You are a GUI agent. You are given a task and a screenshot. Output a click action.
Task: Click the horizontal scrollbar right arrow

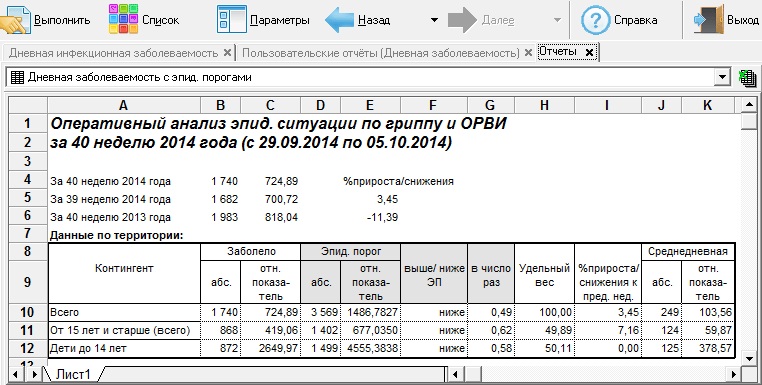tap(734, 374)
